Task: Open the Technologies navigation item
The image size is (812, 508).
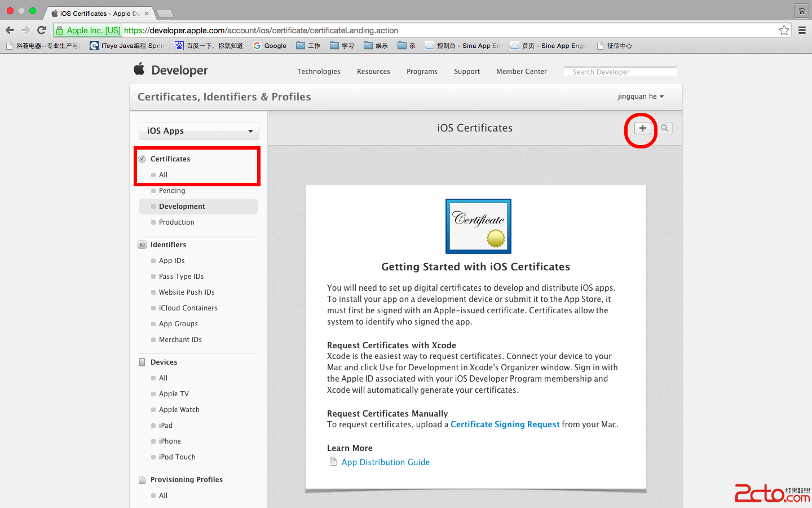Action: pos(319,72)
